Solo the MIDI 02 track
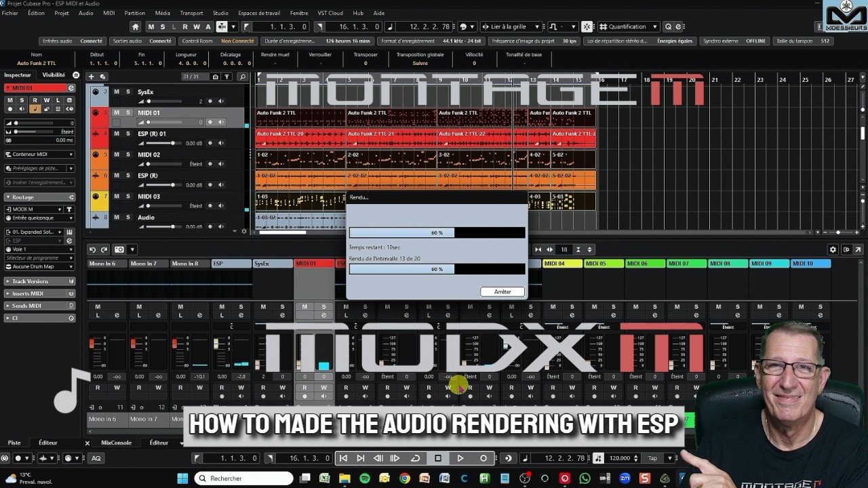Image resolution: width=868 pixels, height=488 pixels. [127, 155]
